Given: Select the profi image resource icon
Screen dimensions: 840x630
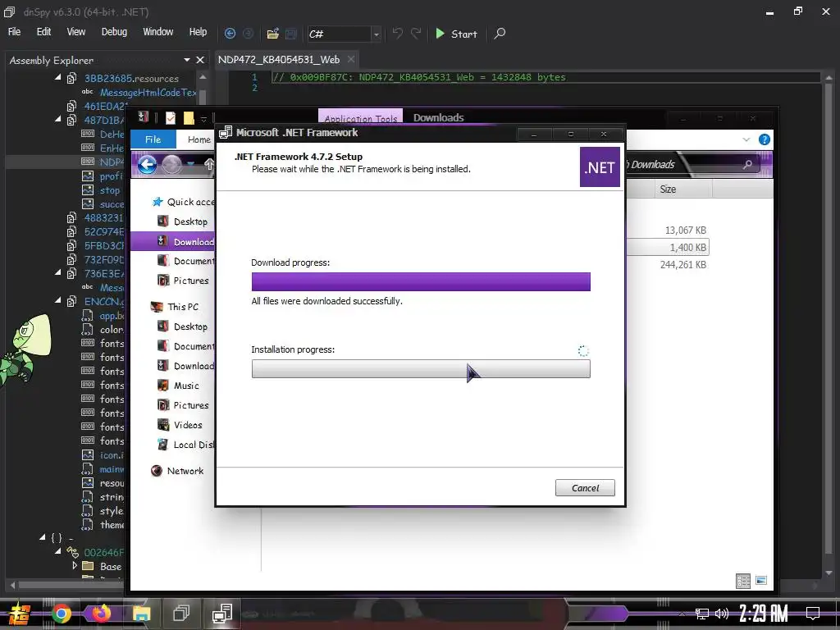Looking at the screenshot, I should (x=87, y=176).
